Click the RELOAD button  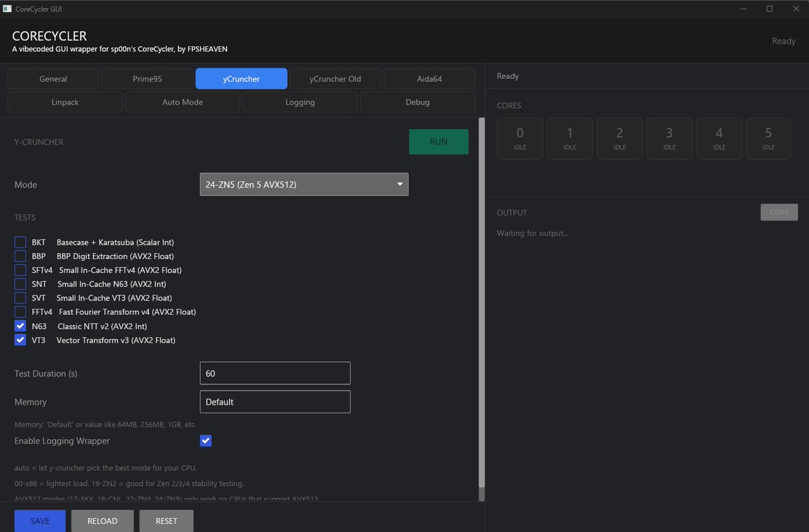pos(102,521)
